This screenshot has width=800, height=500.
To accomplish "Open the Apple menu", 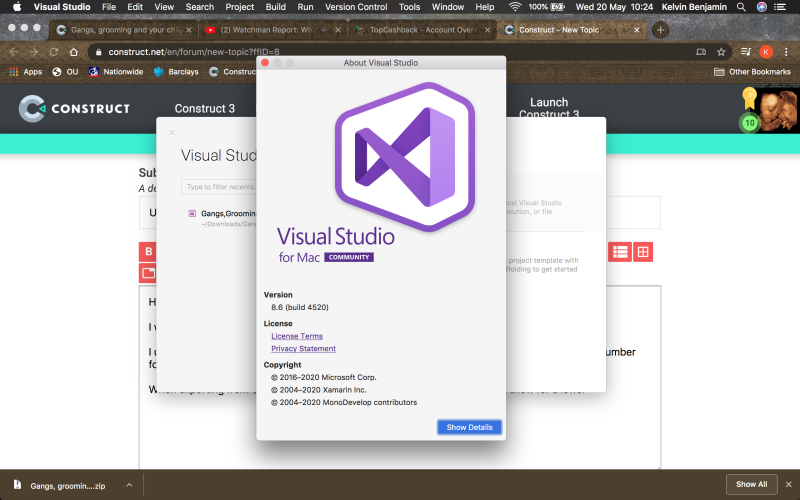I will pos(17,7).
